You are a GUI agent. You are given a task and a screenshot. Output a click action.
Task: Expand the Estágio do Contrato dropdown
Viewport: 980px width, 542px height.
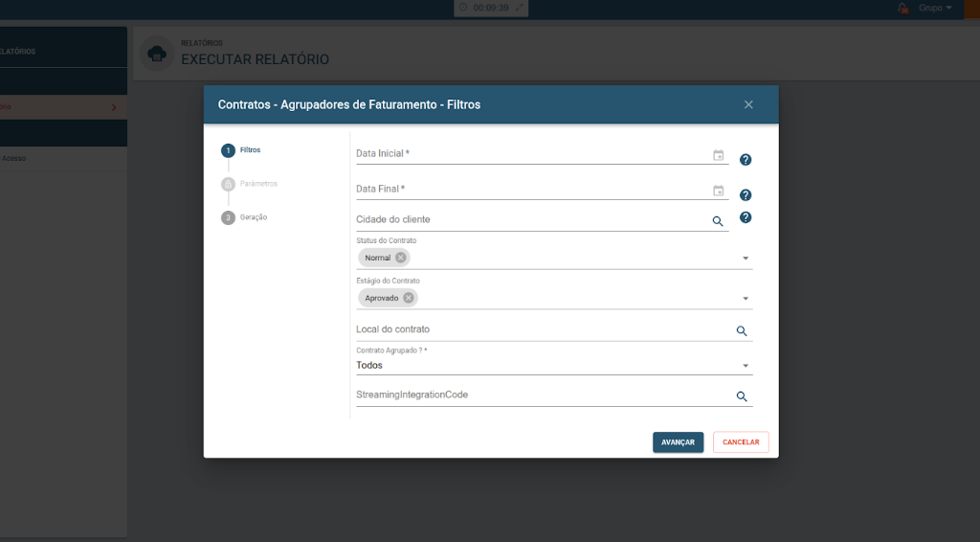tap(745, 299)
